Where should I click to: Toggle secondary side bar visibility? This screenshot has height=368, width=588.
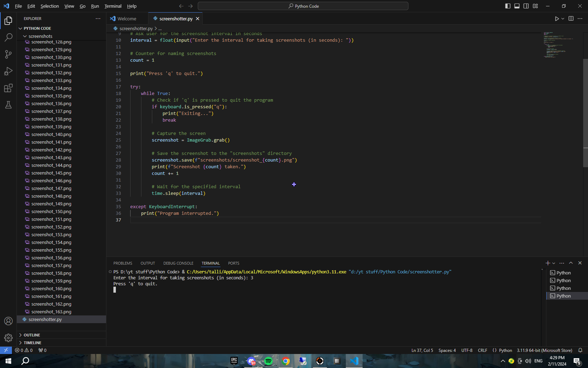526,6
